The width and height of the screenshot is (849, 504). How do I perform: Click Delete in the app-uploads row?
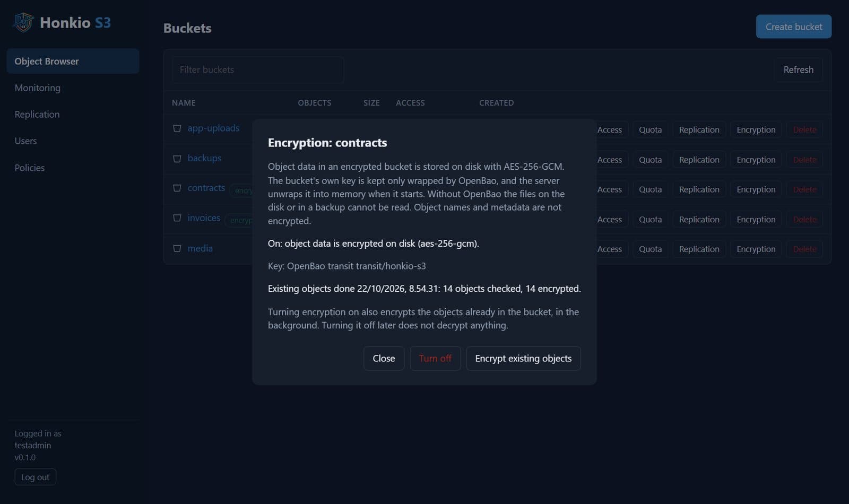(804, 129)
